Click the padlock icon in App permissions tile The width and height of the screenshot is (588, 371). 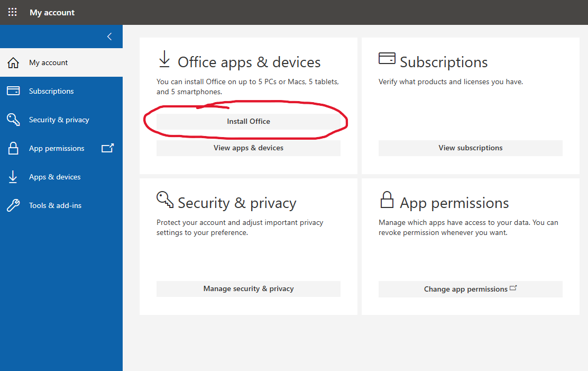click(x=387, y=200)
